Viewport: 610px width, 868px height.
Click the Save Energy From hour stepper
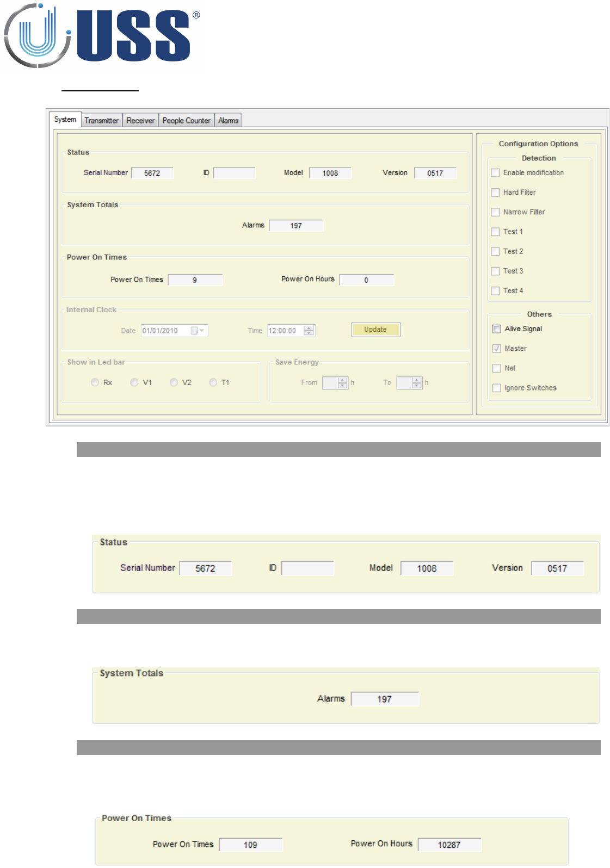342,383
